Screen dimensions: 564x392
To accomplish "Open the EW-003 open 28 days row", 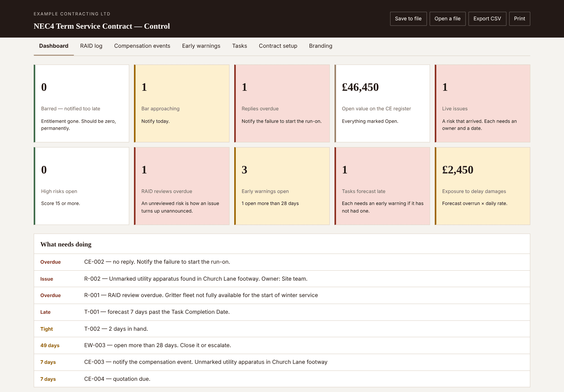I will [282, 346].
